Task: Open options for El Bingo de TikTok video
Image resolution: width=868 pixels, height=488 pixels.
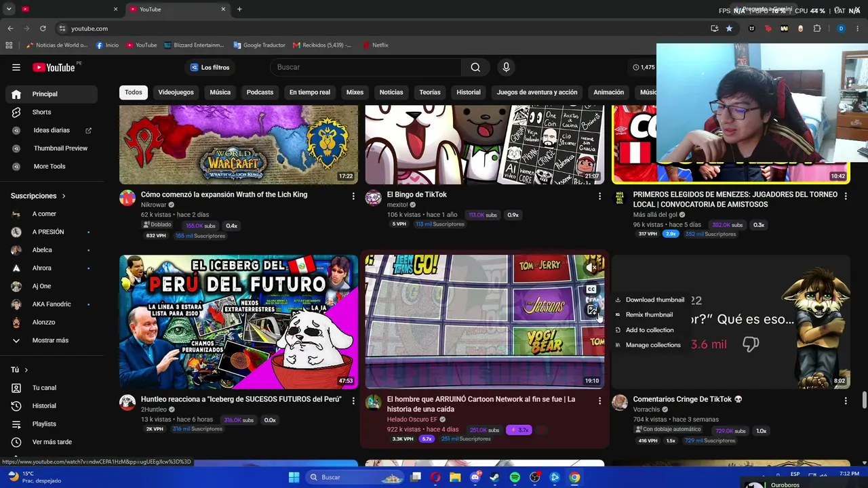Action: coord(599,196)
